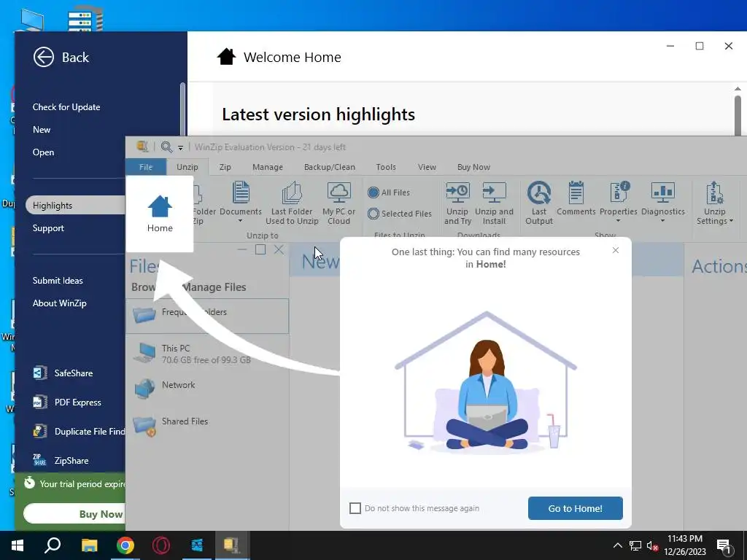Select Last Folder Used to Unzip
This screenshot has width=747, height=560.
point(292,203)
